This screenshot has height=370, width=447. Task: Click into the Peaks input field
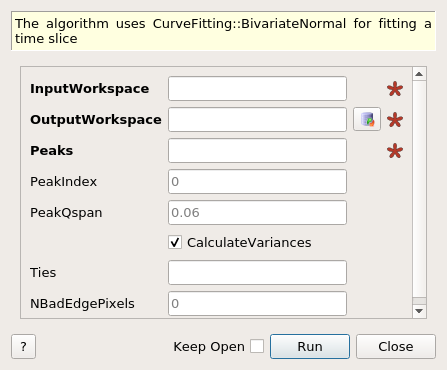click(257, 151)
